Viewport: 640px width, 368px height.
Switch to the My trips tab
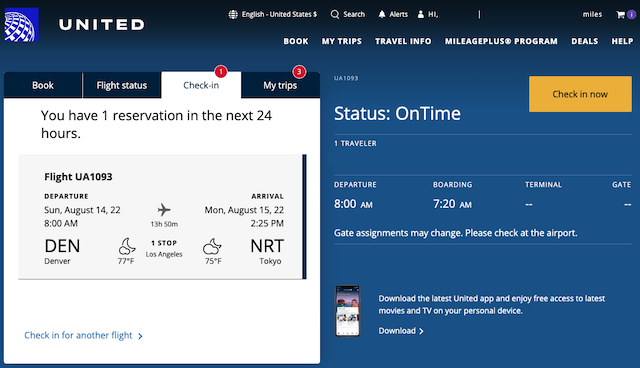pos(280,85)
